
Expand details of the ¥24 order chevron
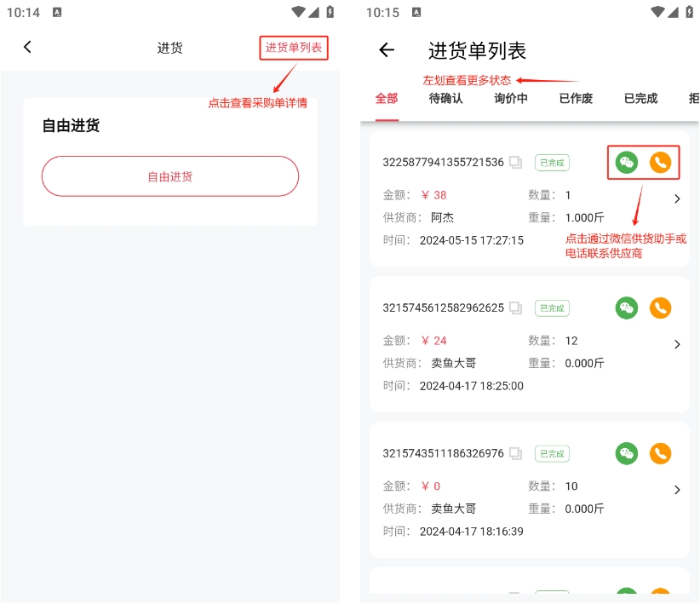pyautogui.click(x=677, y=344)
